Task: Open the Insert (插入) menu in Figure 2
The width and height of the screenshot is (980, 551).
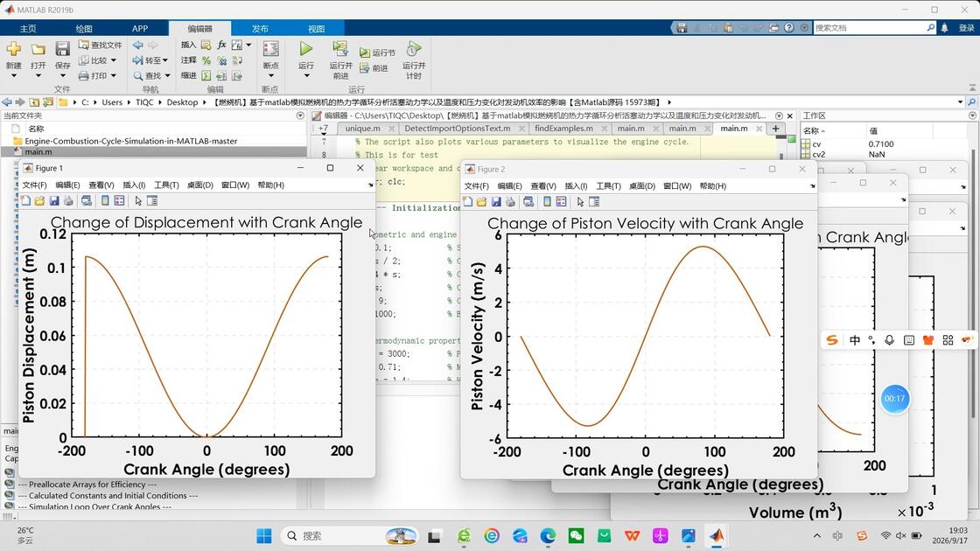Action: pos(576,186)
